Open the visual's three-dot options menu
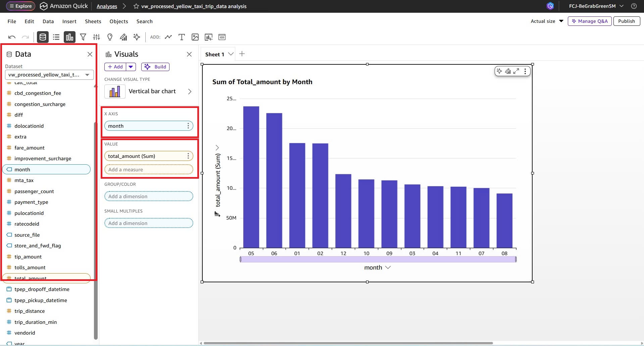This screenshot has width=644, height=346. pyautogui.click(x=525, y=71)
